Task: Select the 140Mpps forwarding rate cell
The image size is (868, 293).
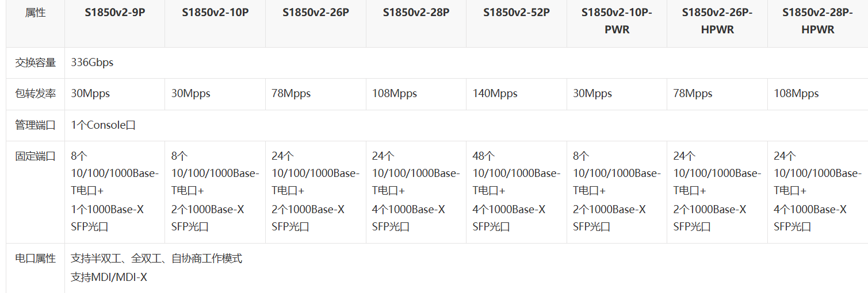Action: pos(495,94)
